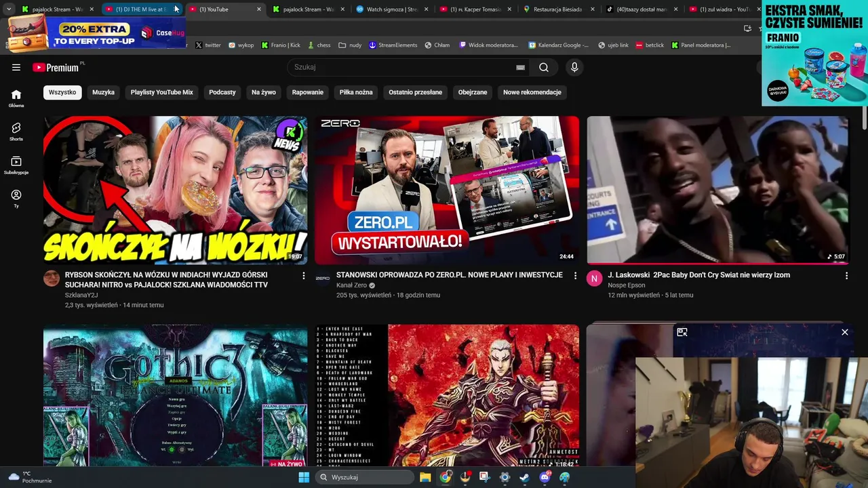Open the twitter bookmark
Image resolution: width=868 pixels, height=488 pixels.
208,45
